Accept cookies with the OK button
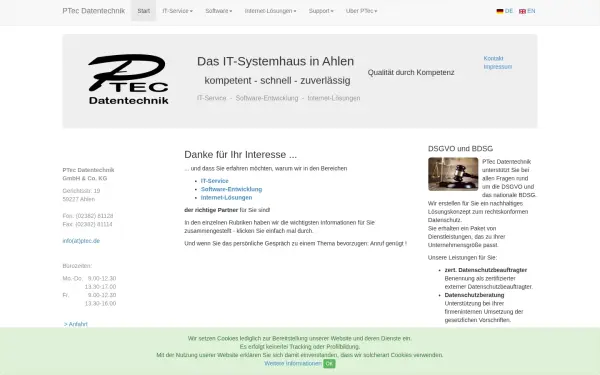600x375 pixels. click(329, 364)
